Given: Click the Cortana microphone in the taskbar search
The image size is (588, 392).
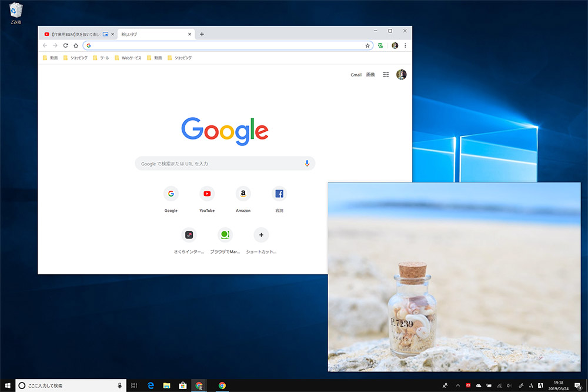Looking at the screenshot, I should 119,386.
